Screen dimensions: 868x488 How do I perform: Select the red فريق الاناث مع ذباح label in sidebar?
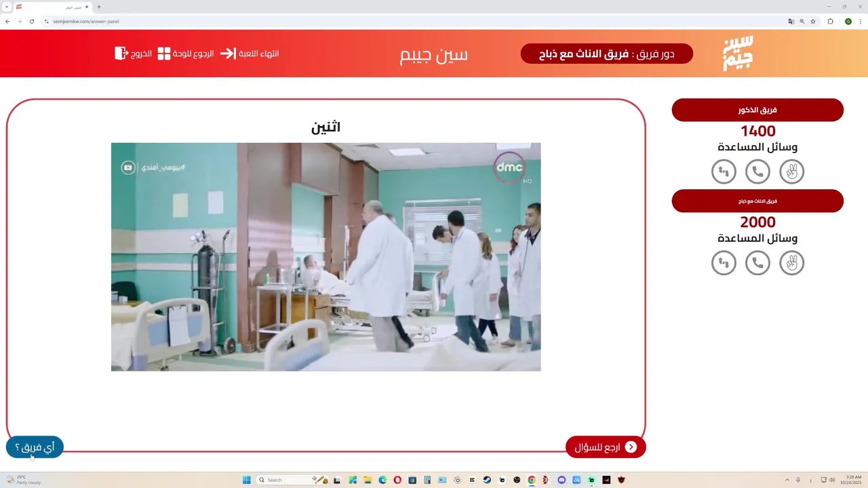pos(757,201)
